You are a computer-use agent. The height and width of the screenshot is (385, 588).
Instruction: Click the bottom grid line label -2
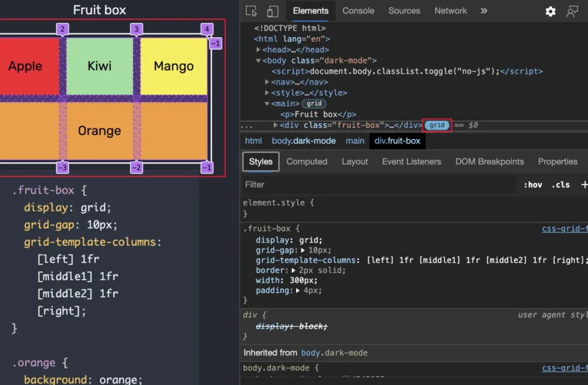[x=137, y=168]
